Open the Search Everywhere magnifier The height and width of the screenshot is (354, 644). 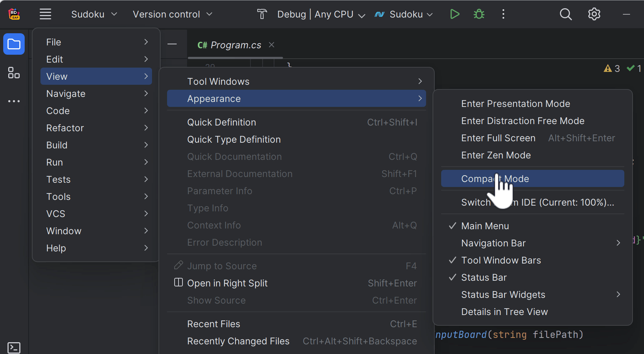pyautogui.click(x=566, y=14)
